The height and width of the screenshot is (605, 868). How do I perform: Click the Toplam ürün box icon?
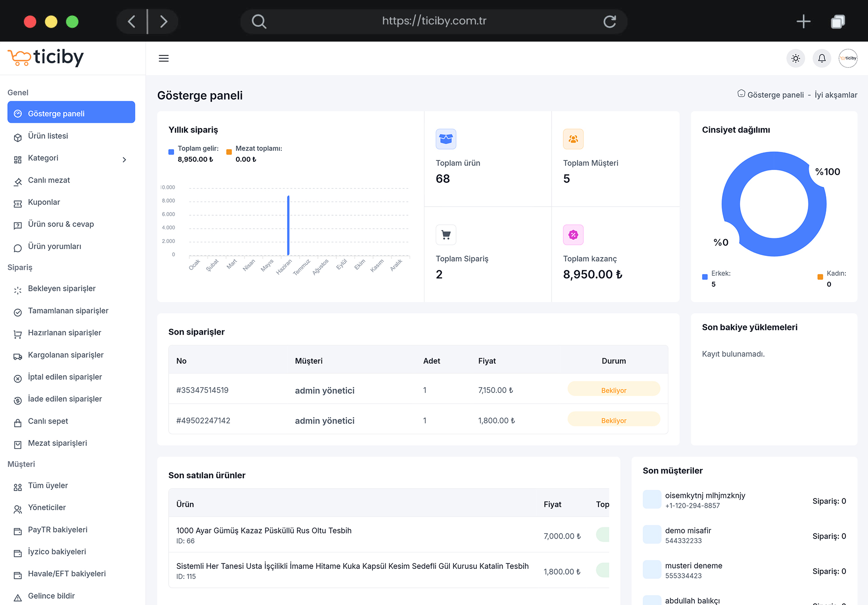pos(446,139)
